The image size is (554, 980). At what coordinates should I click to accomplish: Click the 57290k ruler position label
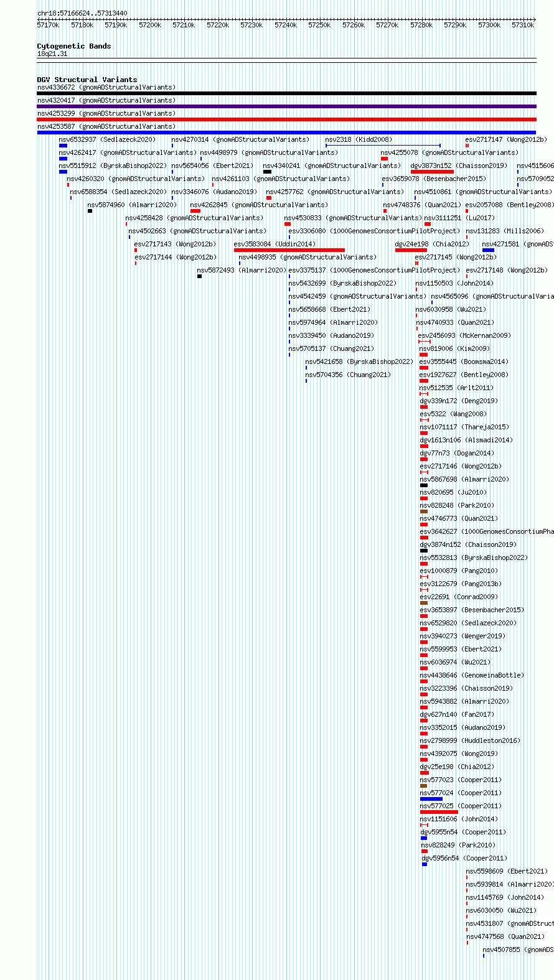click(455, 25)
